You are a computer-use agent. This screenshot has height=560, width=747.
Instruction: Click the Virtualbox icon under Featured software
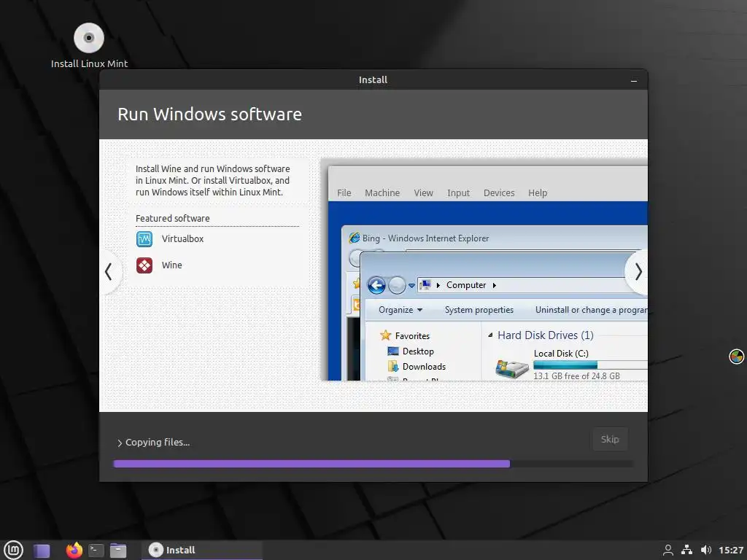point(144,239)
